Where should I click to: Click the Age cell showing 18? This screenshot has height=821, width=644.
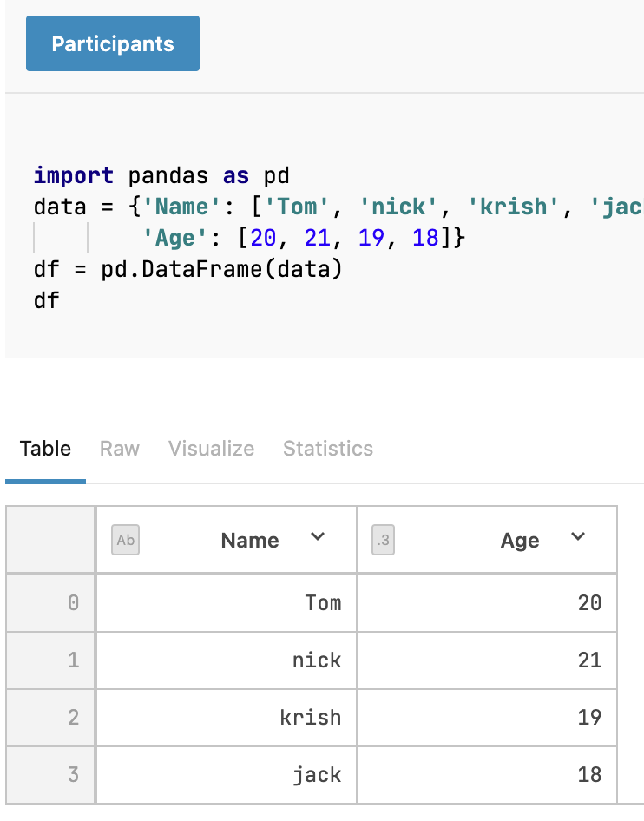[x=589, y=775]
